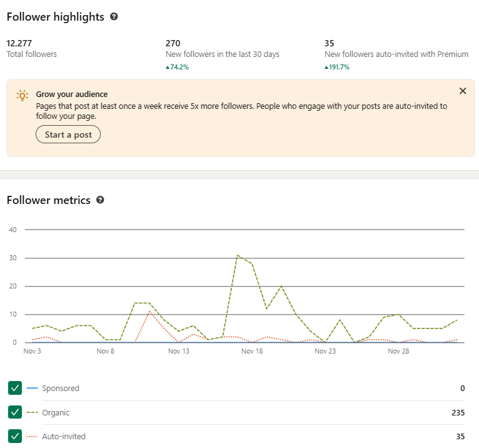This screenshot has width=479, height=448.
Task: Click the Organic peak above 30 on chart
Action: pyautogui.click(x=238, y=255)
